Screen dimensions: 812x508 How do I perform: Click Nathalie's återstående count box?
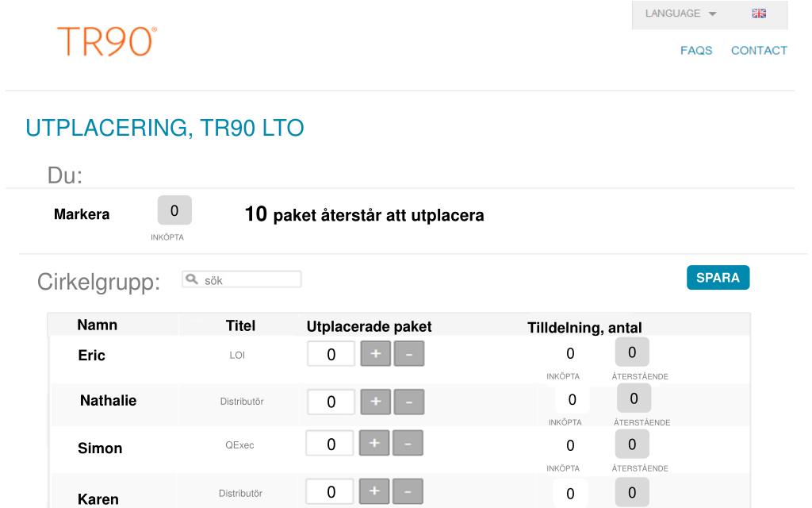coord(634,398)
